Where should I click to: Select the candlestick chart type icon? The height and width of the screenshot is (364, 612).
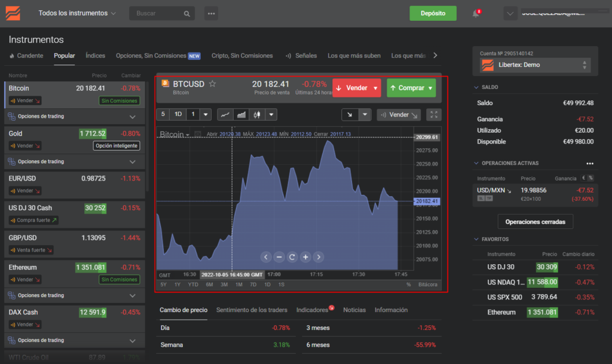[257, 115]
